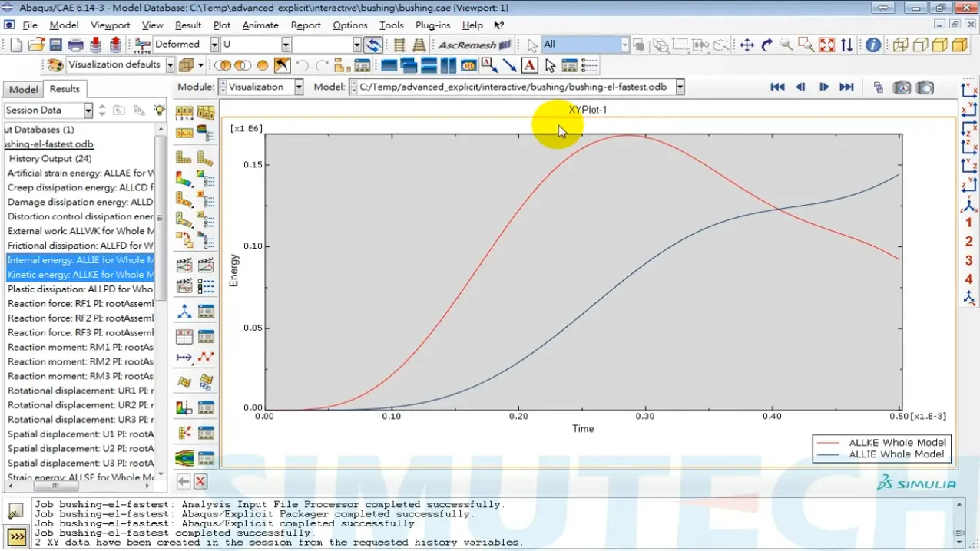Open the Animate time history icon
This screenshot has width=980, height=551.
pyautogui.click(x=184, y=266)
